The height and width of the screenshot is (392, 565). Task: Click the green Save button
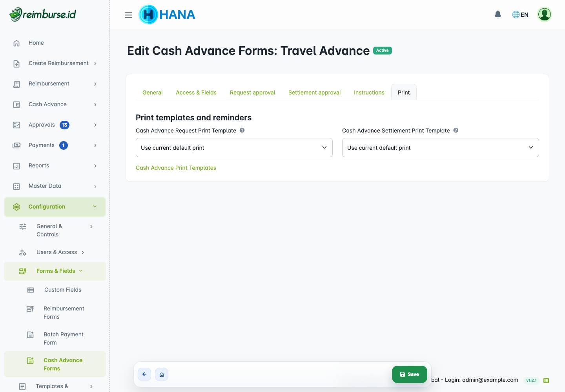pos(410,374)
